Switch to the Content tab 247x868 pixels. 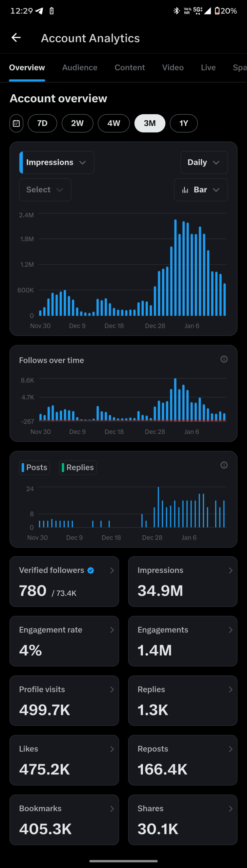[x=130, y=67]
